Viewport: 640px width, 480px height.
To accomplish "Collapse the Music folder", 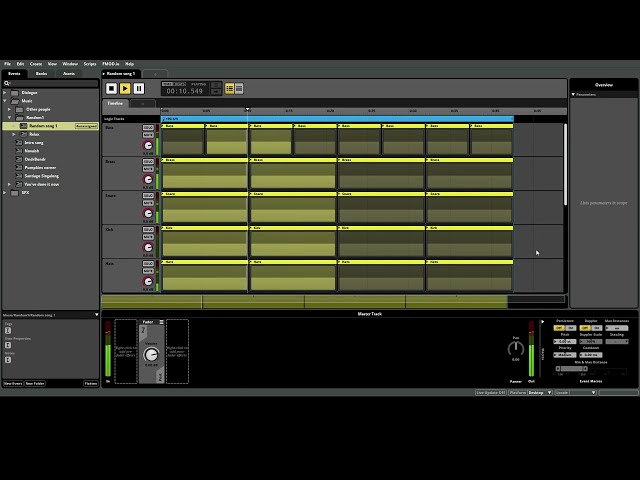I will 5,101.
